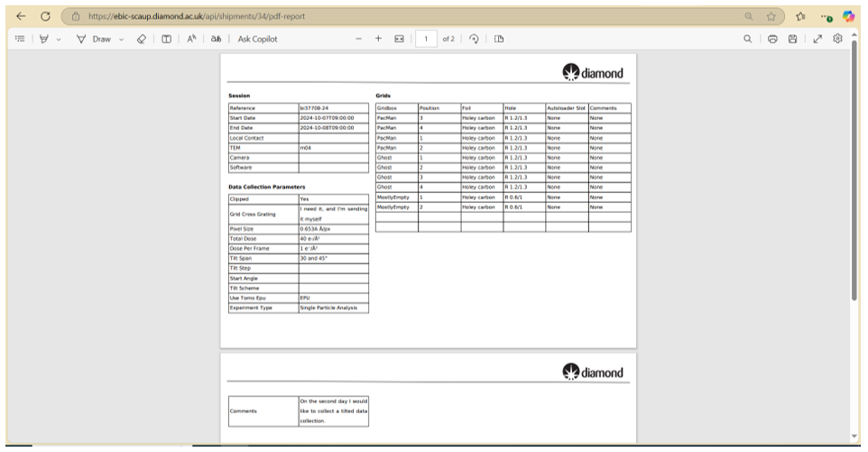Image resolution: width=868 pixels, height=452 pixels.
Task: Click the Session heading
Action: [x=239, y=96]
